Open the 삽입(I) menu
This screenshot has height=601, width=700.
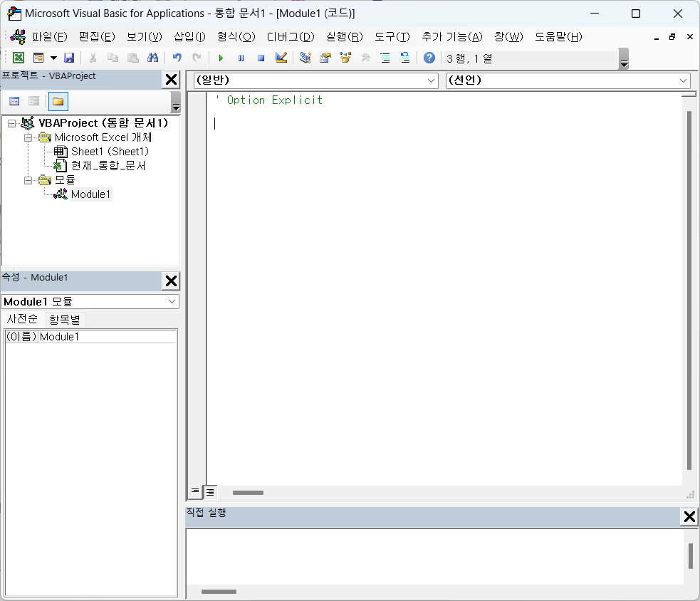tap(189, 36)
